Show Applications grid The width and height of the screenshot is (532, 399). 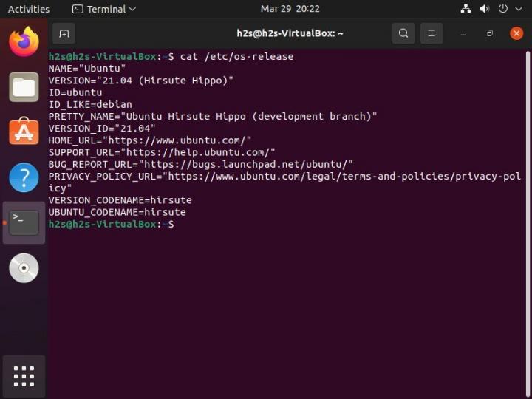click(x=24, y=376)
